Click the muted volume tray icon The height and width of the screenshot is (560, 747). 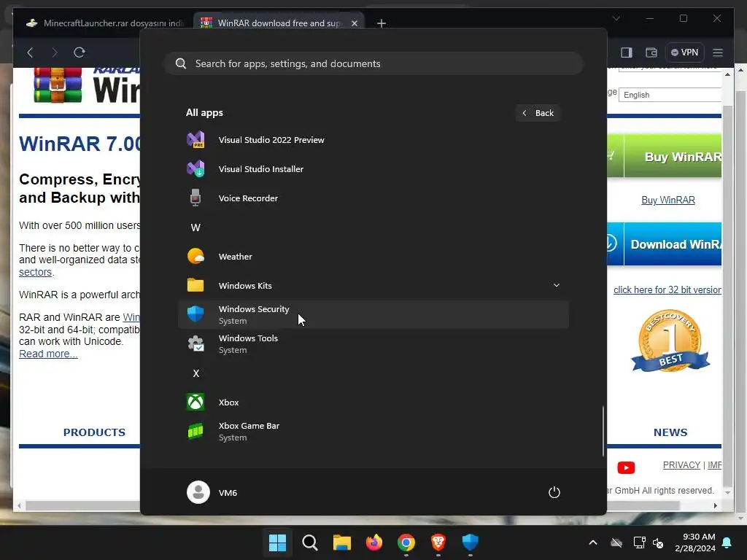coord(658,542)
